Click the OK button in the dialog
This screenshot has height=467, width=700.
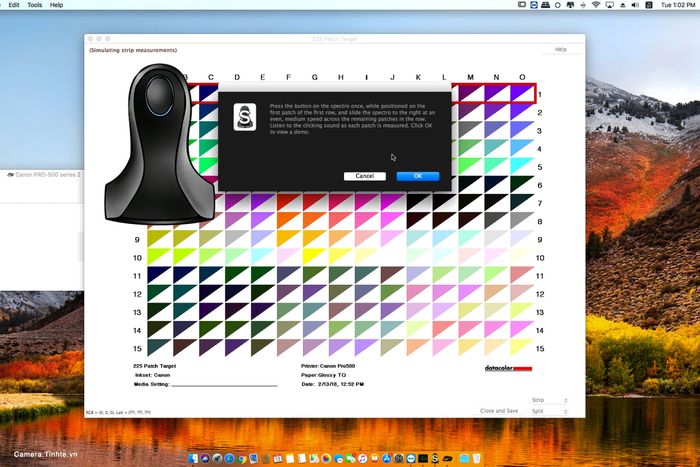pos(417,176)
